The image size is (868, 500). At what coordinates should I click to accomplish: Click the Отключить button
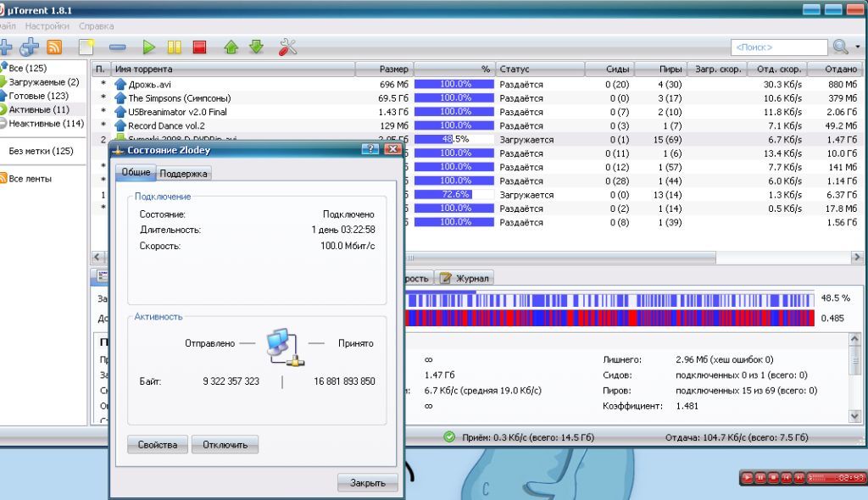(225, 445)
